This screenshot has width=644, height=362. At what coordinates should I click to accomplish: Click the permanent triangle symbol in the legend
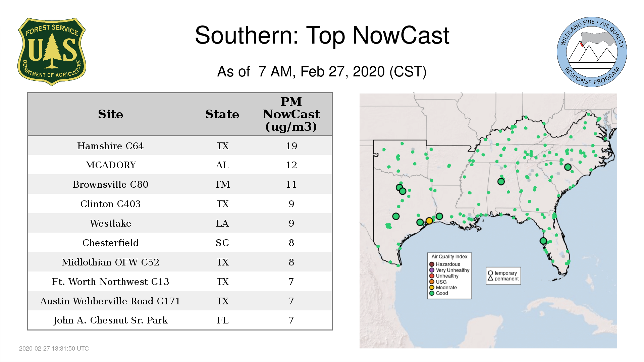point(490,279)
